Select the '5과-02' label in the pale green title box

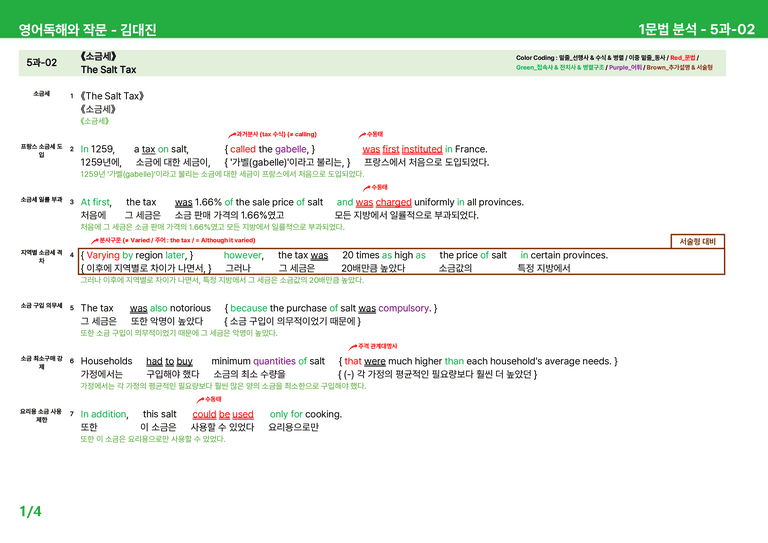pyautogui.click(x=42, y=63)
